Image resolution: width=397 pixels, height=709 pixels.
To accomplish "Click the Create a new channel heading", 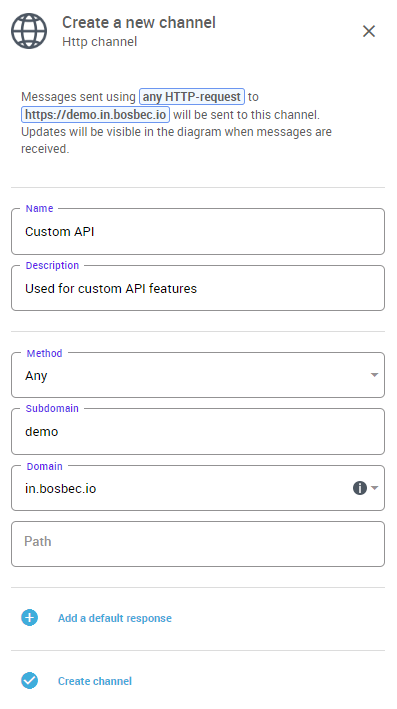I will [139, 22].
